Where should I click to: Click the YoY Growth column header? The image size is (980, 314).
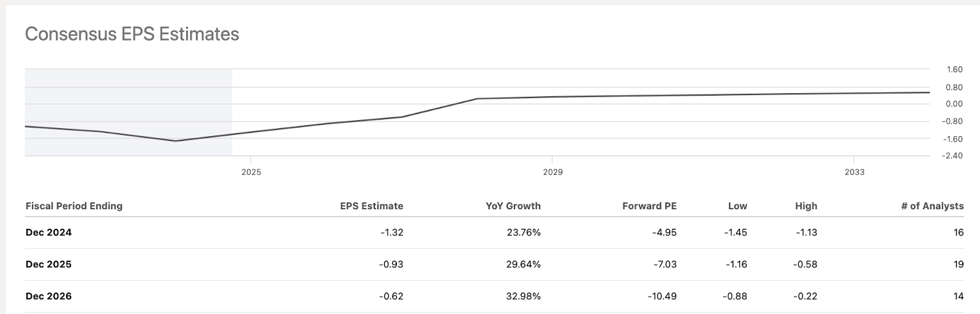point(513,206)
